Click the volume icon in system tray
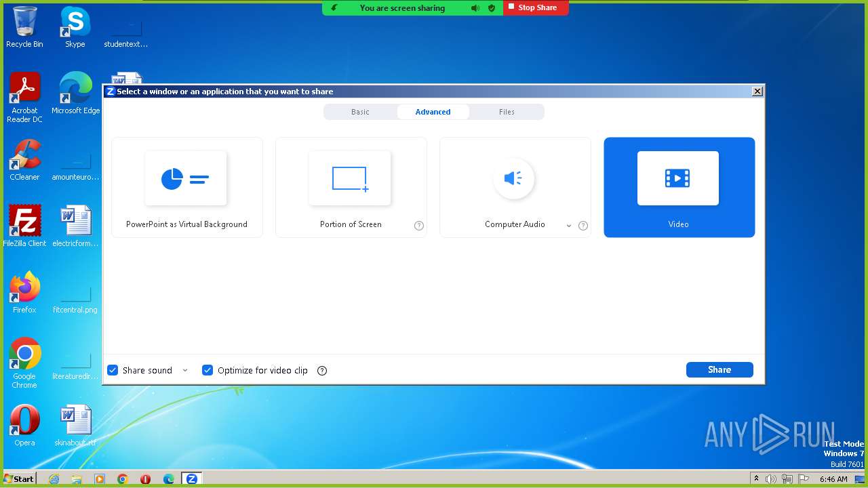This screenshot has height=488, width=868. pyautogui.click(x=771, y=479)
